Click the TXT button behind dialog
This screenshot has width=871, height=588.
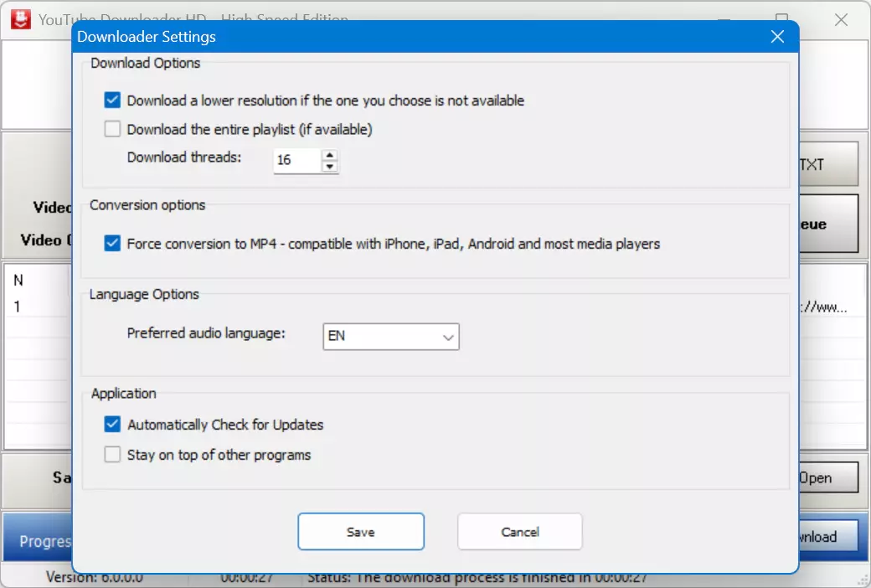[828, 164]
